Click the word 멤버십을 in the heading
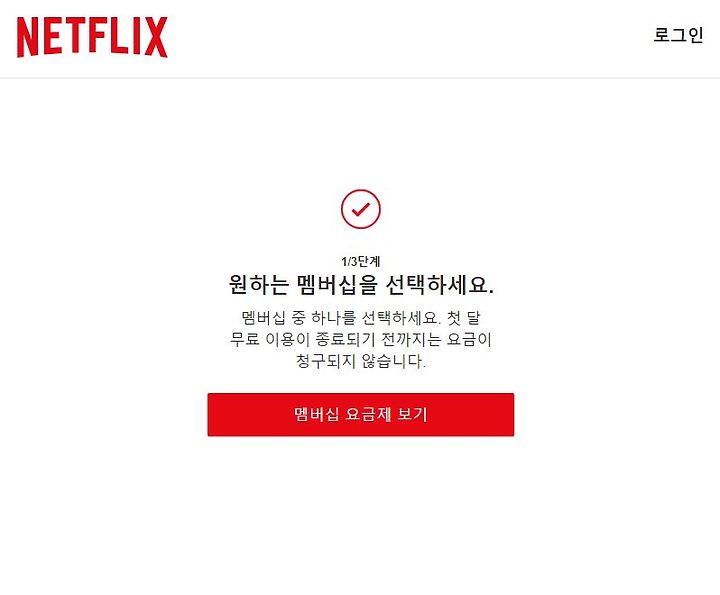This screenshot has height=595, width=720. pos(336,285)
